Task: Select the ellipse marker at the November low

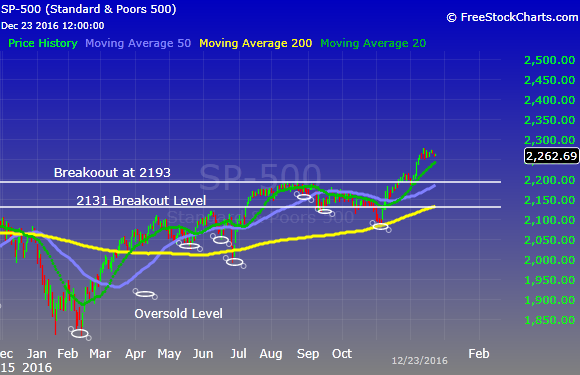Action: click(x=381, y=226)
